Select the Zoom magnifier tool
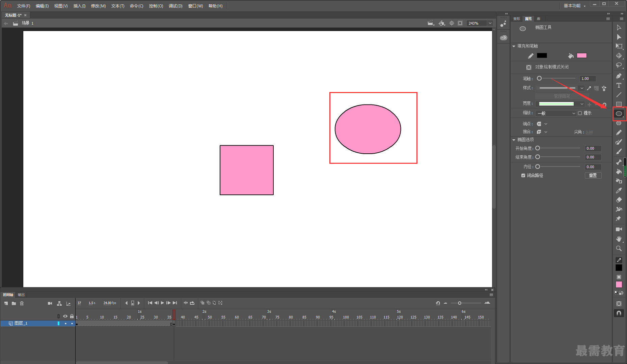Image resolution: width=627 pixels, height=364 pixels. pyautogui.click(x=619, y=248)
